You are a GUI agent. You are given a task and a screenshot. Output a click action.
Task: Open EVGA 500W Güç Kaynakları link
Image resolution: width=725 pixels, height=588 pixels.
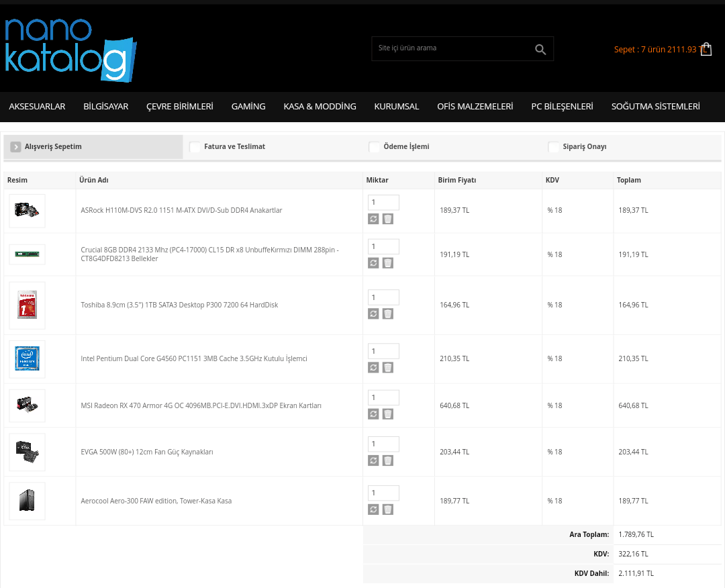click(x=147, y=452)
